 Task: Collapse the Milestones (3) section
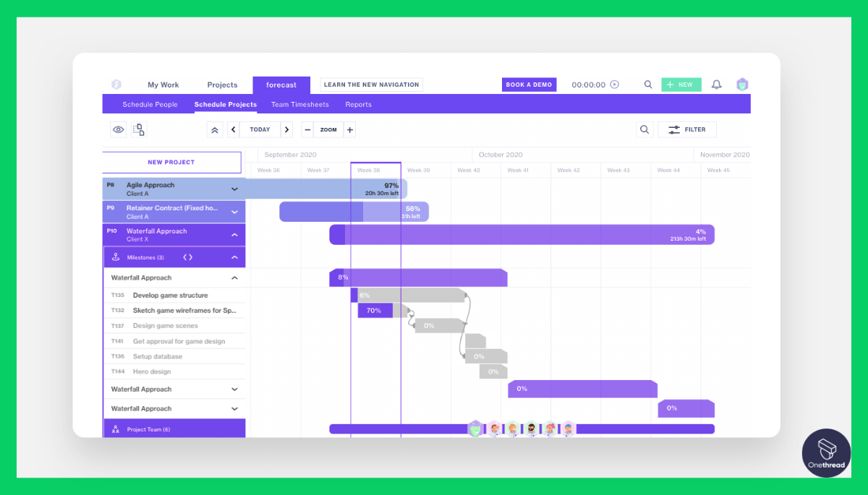[x=234, y=257]
